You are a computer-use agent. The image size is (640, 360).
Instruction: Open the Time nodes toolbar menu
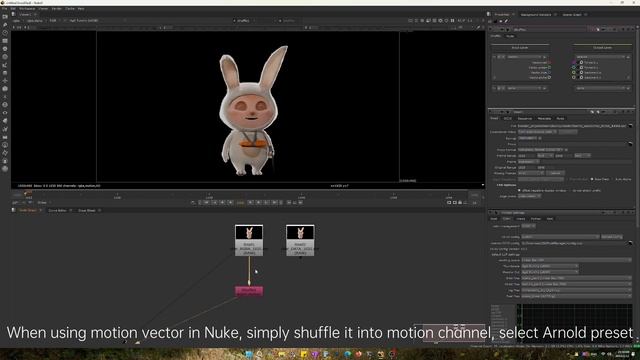click(x=5, y=33)
